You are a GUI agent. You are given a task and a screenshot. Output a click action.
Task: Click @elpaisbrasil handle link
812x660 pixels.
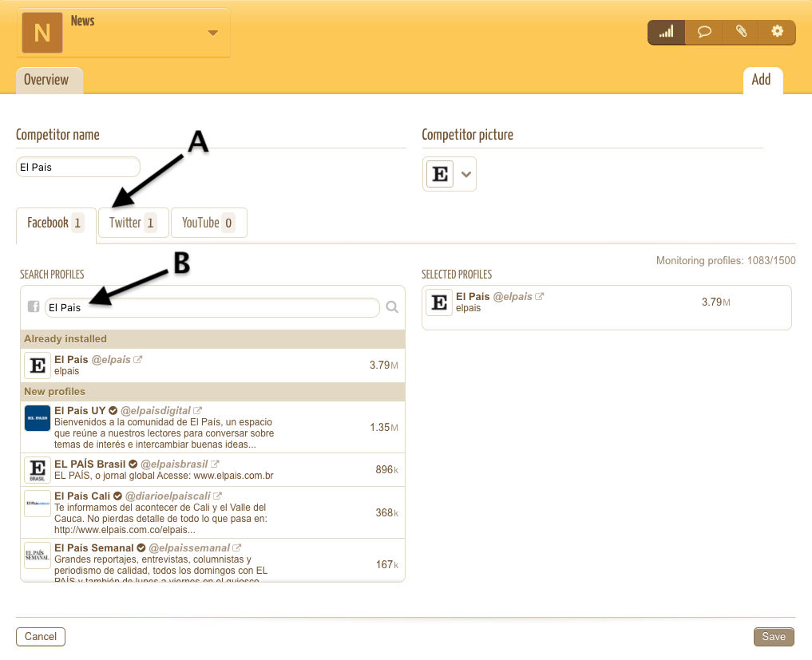click(x=174, y=464)
